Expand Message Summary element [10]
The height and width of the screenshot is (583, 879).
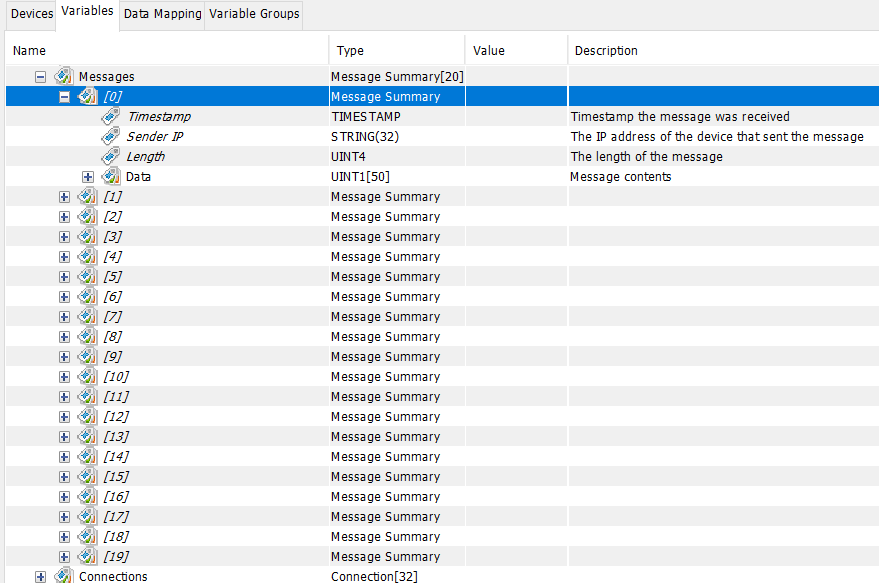pyautogui.click(x=64, y=376)
